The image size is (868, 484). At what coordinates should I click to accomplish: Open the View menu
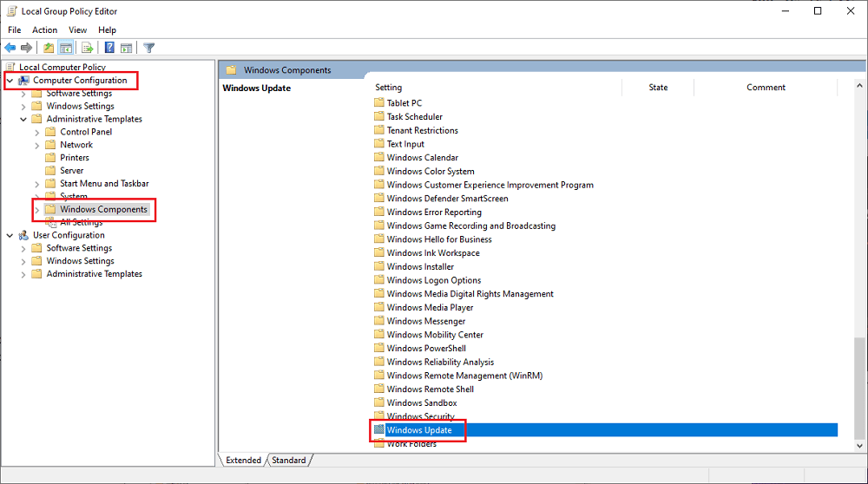[77, 29]
